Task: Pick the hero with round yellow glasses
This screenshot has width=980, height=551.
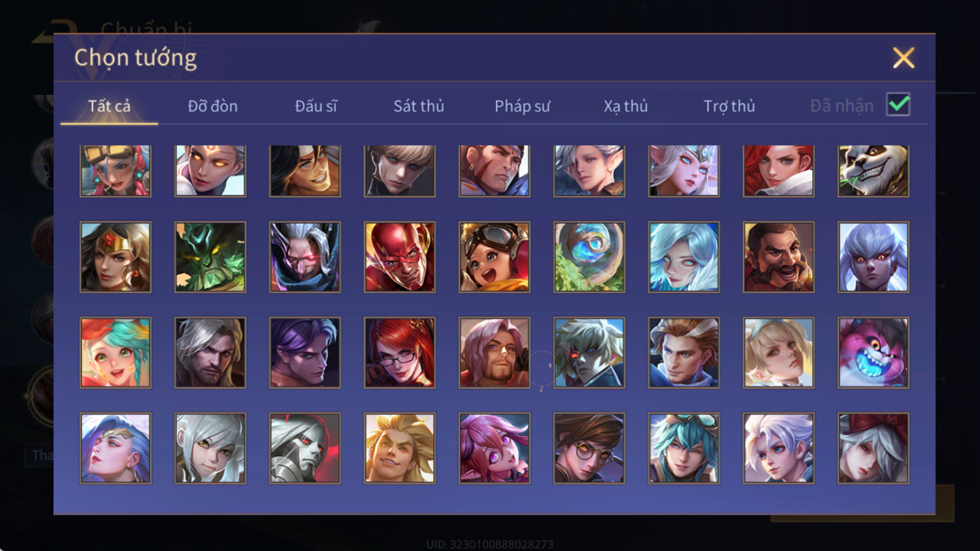Action: point(589,448)
